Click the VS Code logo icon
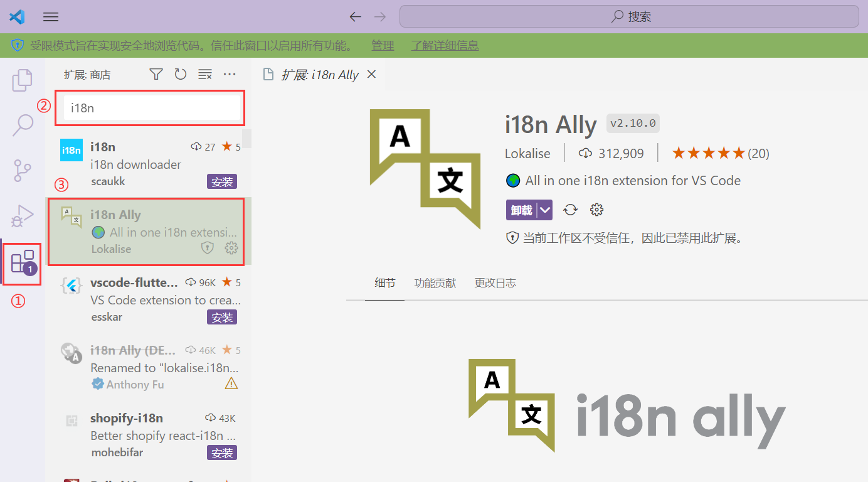 click(17, 17)
